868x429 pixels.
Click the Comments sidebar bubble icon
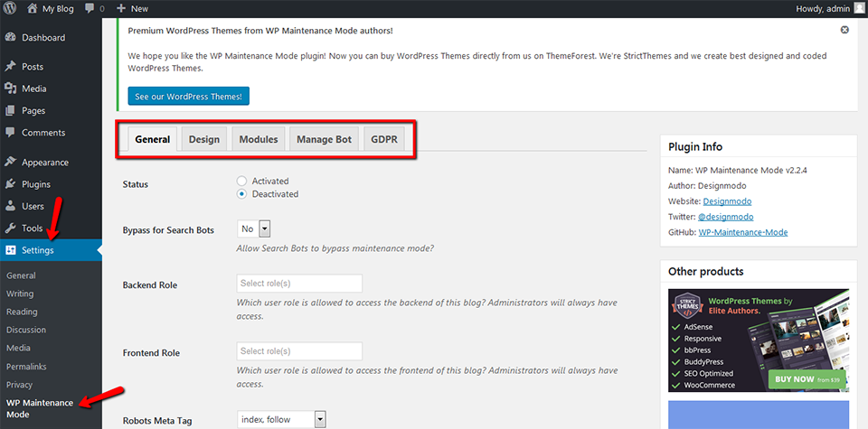point(10,133)
